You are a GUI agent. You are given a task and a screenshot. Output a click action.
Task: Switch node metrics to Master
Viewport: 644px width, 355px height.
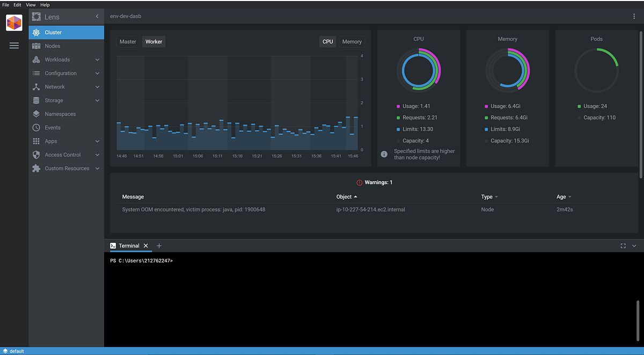point(128,41)
